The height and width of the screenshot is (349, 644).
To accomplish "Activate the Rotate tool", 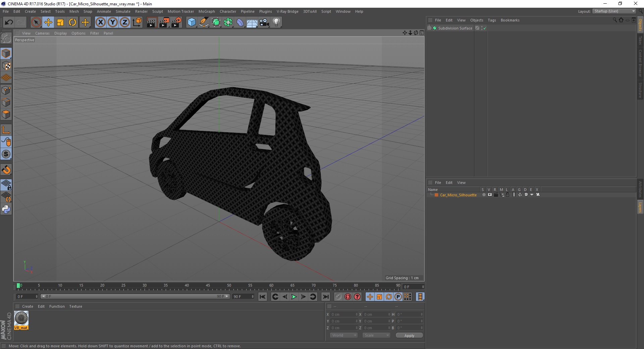I will (x=72, y=22).
